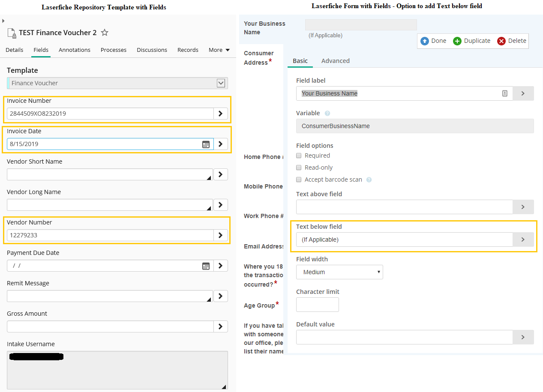Click the arrow button beside Vendor Number

221,235
